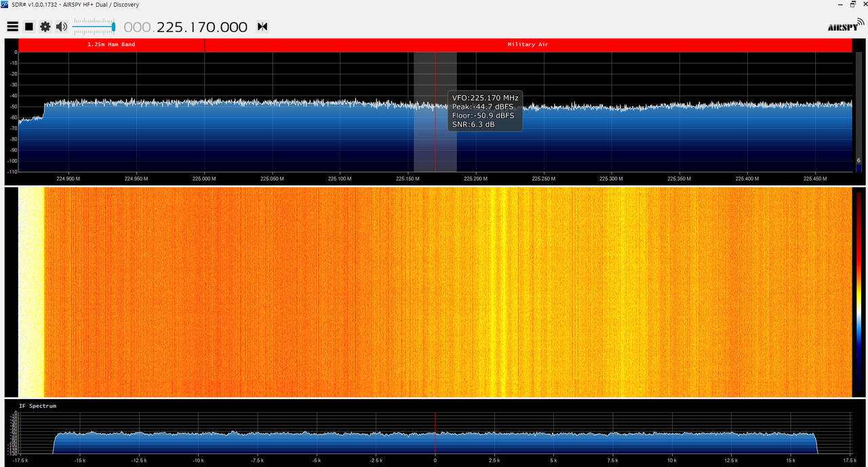Click the 224.900 M axis label
868x467 pixels.
[68, 179]
